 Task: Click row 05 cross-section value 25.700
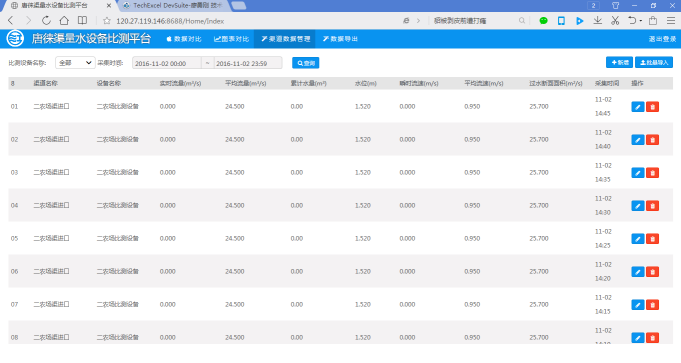tap(539, 238)
